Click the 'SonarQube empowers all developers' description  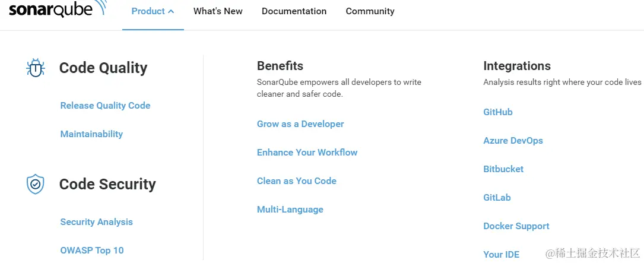(x=340, y=88)
